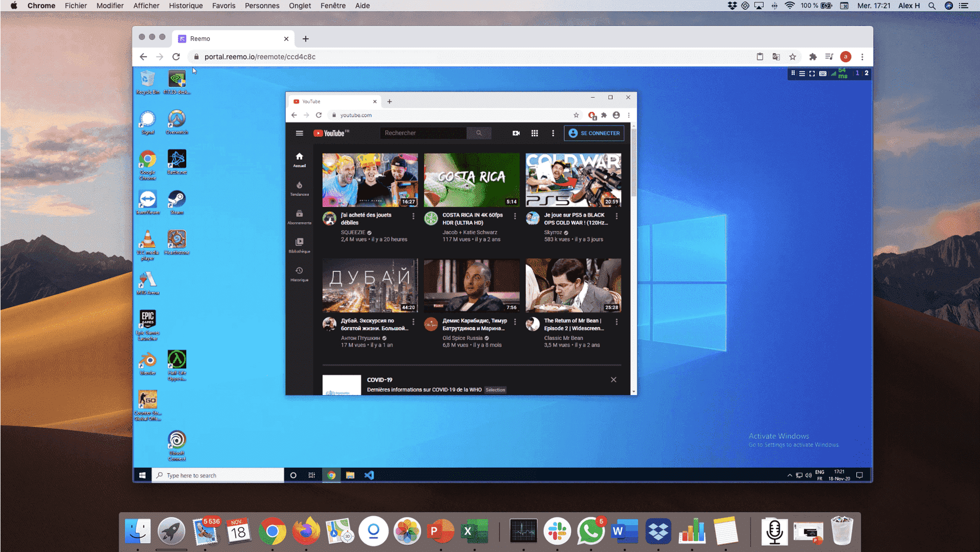Select Blender desktop shortcut
Image resolution: width=980 pixels, height=552 pixels.
click(x=148, y=364)
